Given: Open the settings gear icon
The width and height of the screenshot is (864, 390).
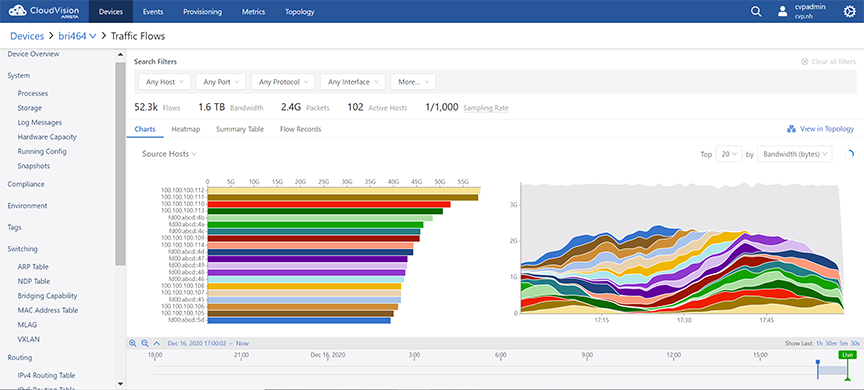Looking at the screenshot, I should point(850,12).
